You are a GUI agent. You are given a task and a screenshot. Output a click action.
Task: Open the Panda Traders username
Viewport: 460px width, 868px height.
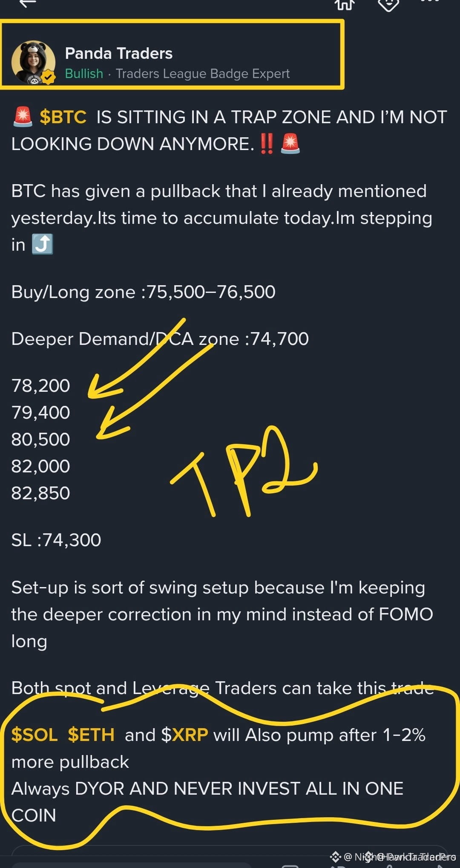pyautogui.click(x=118, y=53)
